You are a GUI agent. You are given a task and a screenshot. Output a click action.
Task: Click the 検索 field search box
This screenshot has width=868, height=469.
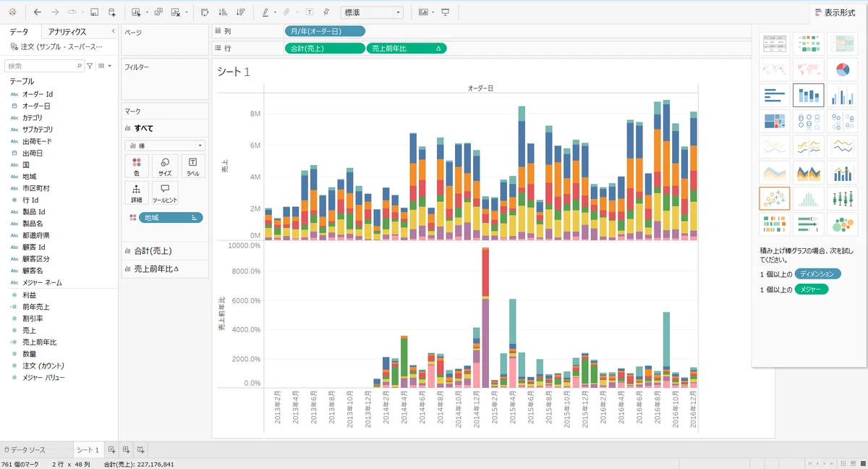[45, 65]
